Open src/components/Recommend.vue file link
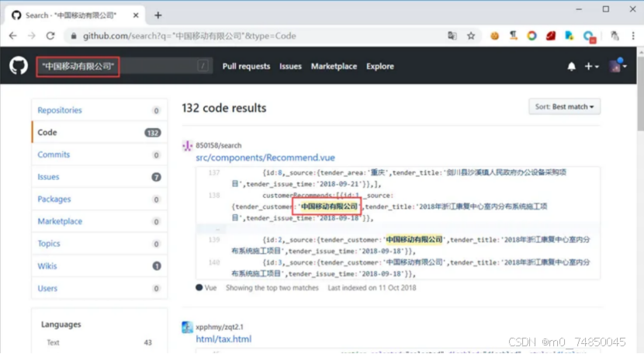The height and width of the screenshot is (354, 644). coord(265,158)
